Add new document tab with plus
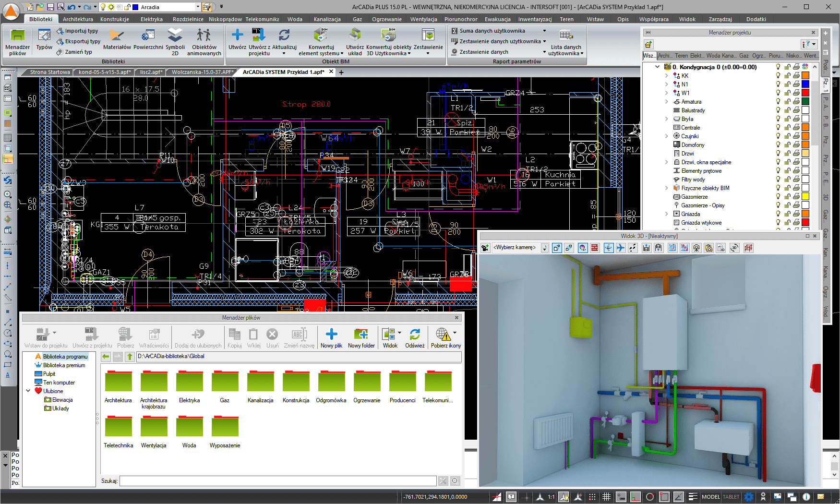The width and height of the screenshot is (840, 504). [341, 72]
